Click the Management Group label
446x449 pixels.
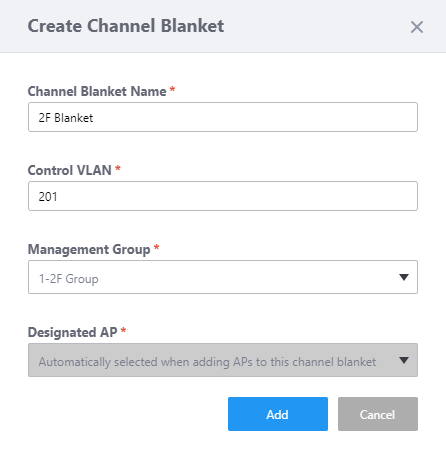point(89,249)
